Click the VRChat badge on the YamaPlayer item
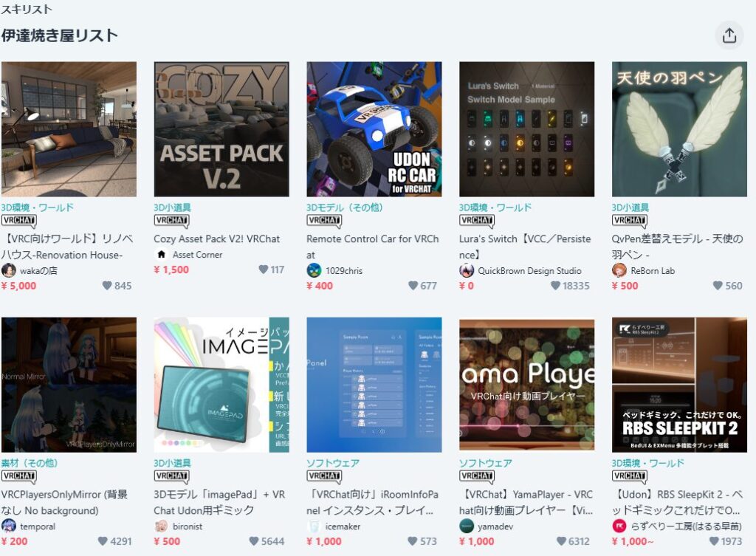The height and width of the screenshot is (556, 756). coord(477,476)
